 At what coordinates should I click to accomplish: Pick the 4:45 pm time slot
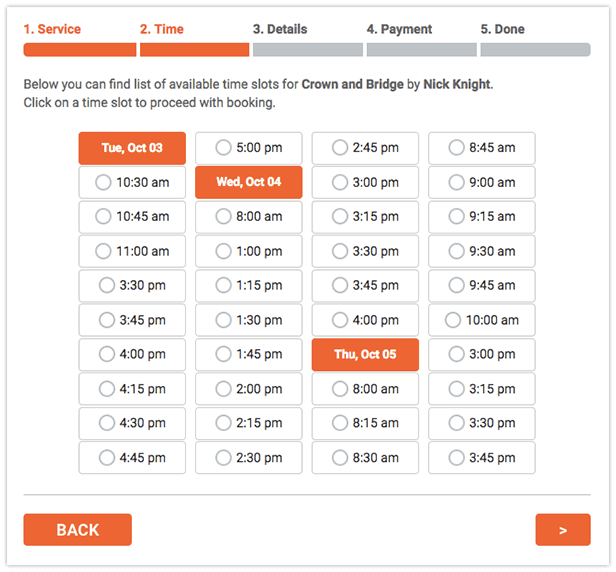(x=132, y=458)
